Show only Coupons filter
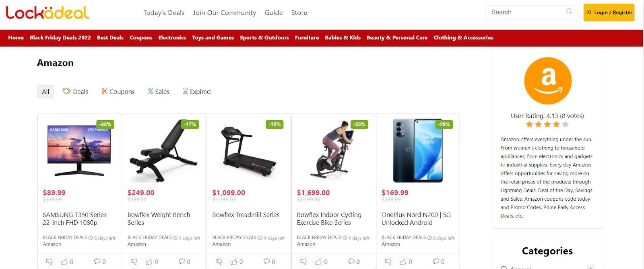 [x=118, y=91]
